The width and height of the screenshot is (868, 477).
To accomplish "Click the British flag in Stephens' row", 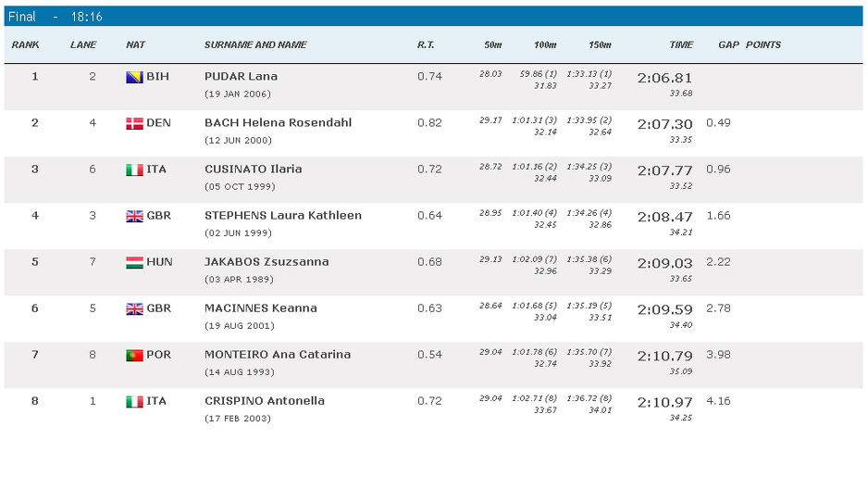I will (x=134, y=216).
